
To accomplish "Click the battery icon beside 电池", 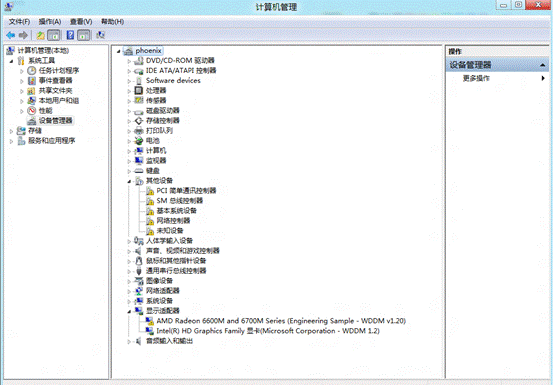I will click(x=139, y=141).
